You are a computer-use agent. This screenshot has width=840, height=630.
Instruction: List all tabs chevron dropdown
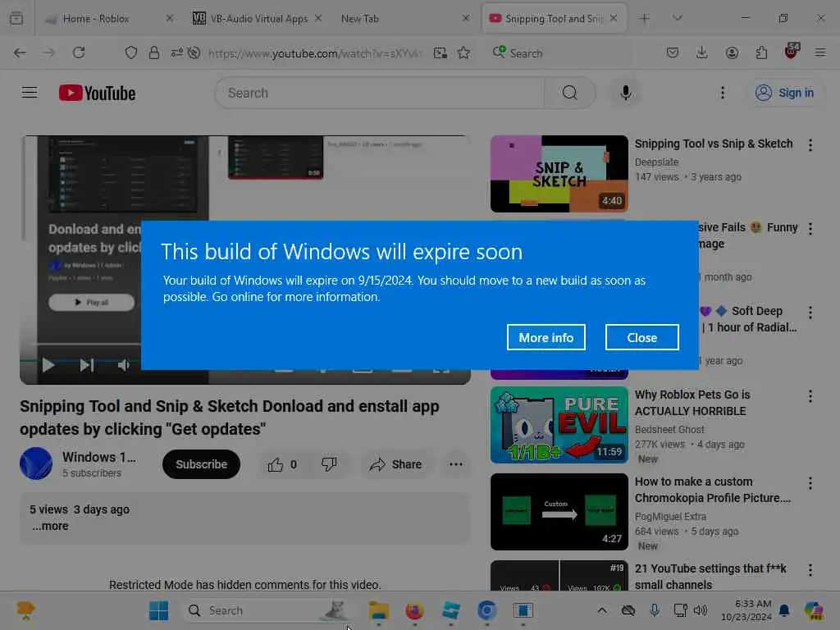pyautogui.click(x=678, y=18)
